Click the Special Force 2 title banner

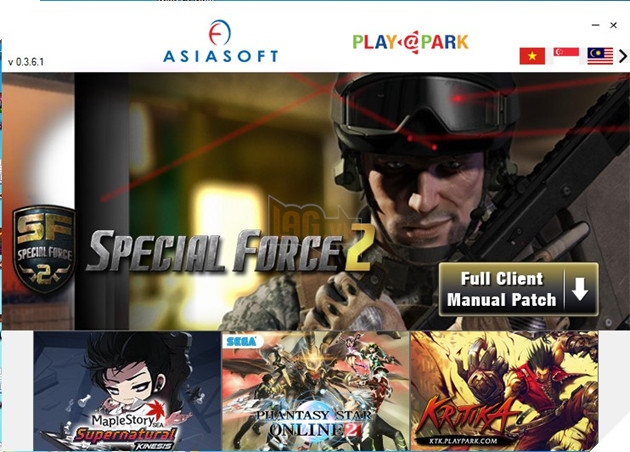pos(231,251)
